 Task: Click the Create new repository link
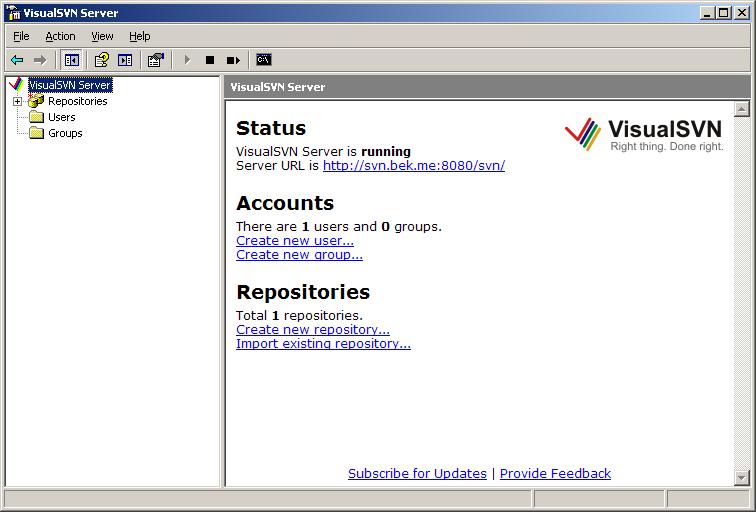click(x=312, y=329)
